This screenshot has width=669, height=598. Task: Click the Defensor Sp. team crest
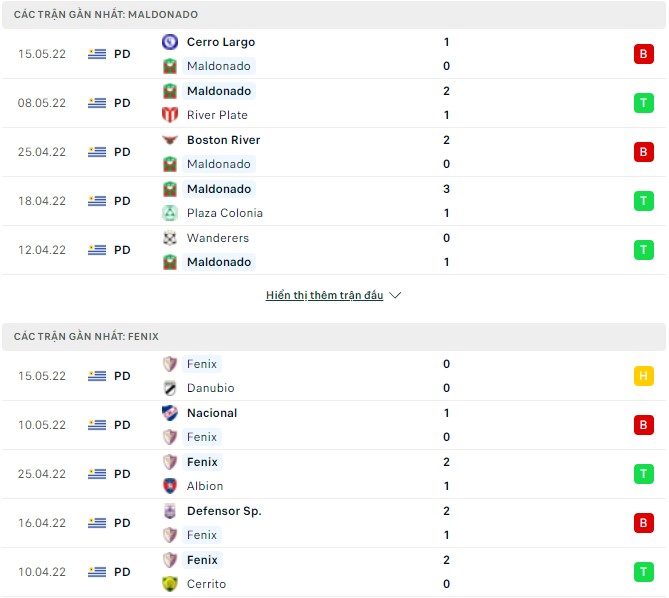[x=169, y=511]
